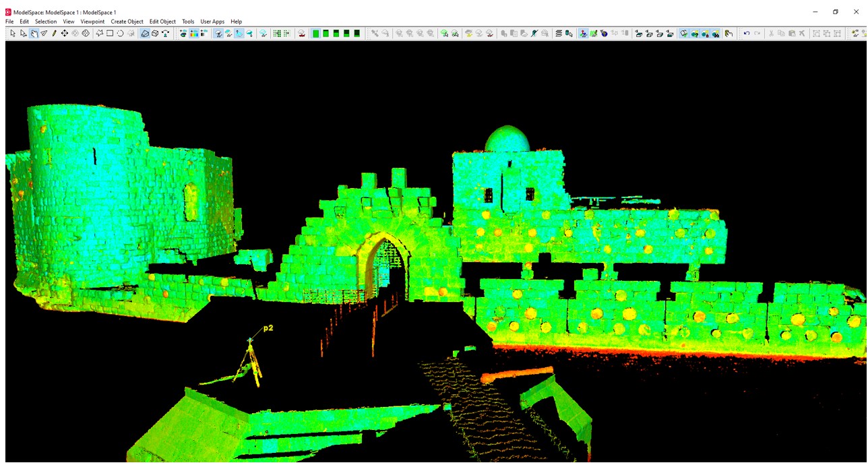Select the rectangle fence tool
Screen dimensions: 868x465
coord(110,34)
